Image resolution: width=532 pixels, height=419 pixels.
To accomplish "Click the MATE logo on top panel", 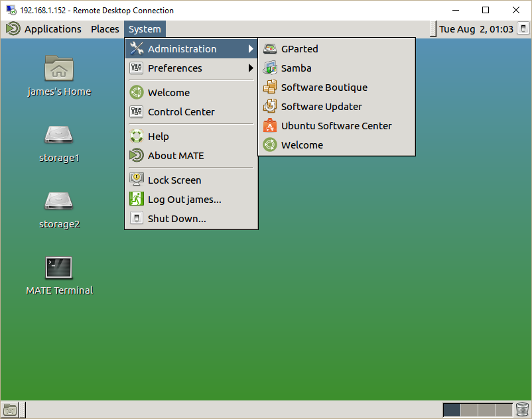I will click(13, 29).
